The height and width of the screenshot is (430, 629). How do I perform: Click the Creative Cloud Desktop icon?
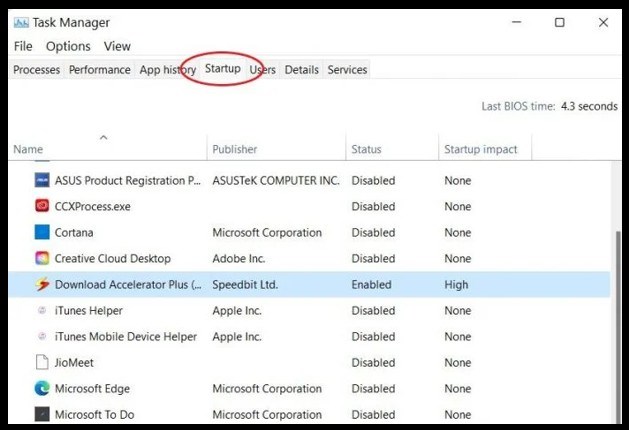42,258
